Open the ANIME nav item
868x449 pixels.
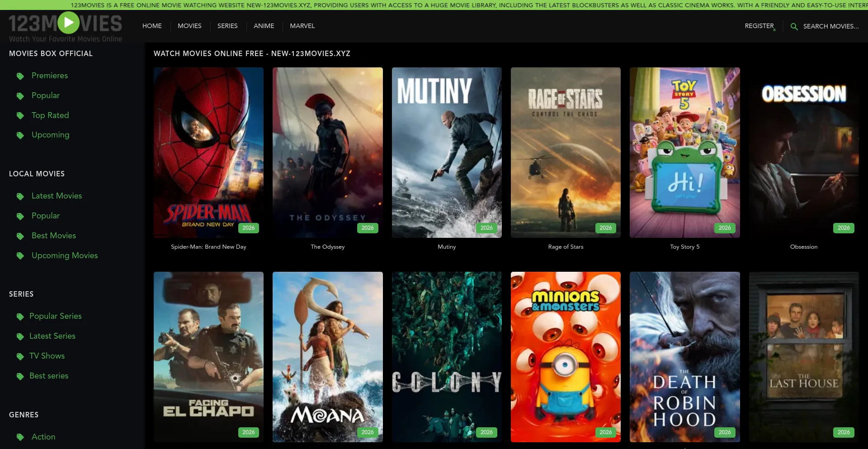point(264,26)
